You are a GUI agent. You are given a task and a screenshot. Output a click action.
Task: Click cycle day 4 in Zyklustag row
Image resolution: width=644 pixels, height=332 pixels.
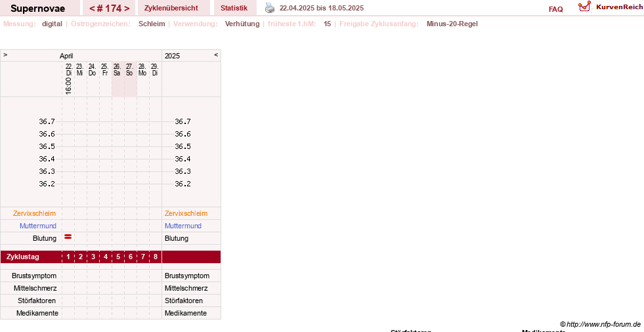(x=106, y=257)
